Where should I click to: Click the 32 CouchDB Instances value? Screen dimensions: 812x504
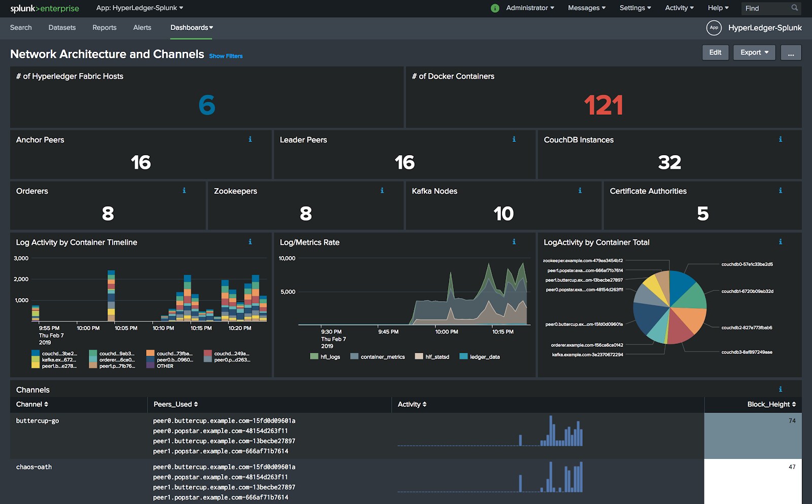(669, 162)
